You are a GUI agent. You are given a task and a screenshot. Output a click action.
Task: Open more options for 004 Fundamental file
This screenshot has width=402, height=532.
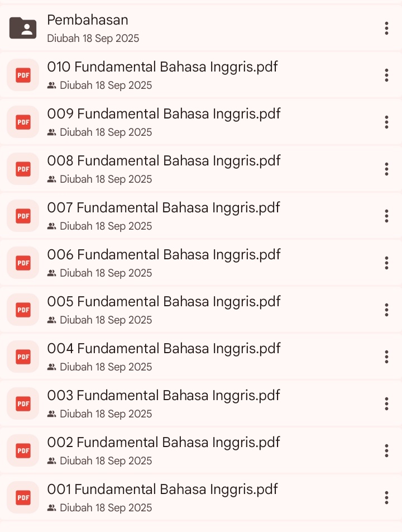pos(386,357)
